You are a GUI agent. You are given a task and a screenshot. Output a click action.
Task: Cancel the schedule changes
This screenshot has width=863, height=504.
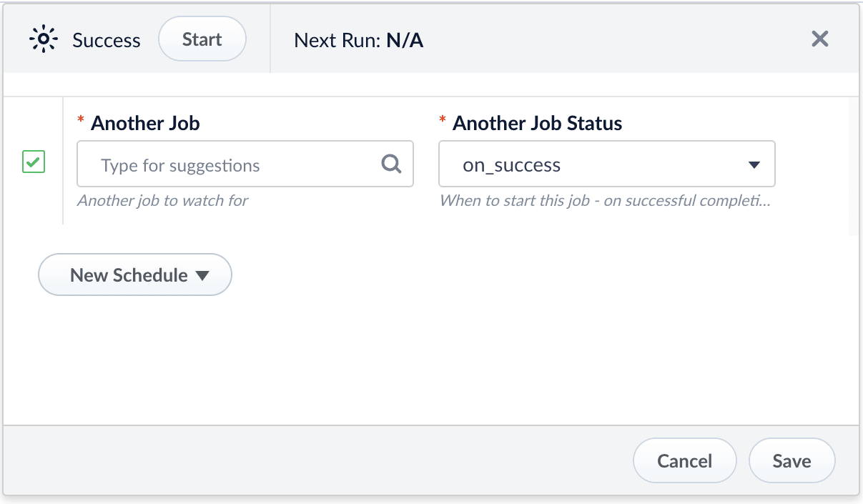click(x=684, y=461)
